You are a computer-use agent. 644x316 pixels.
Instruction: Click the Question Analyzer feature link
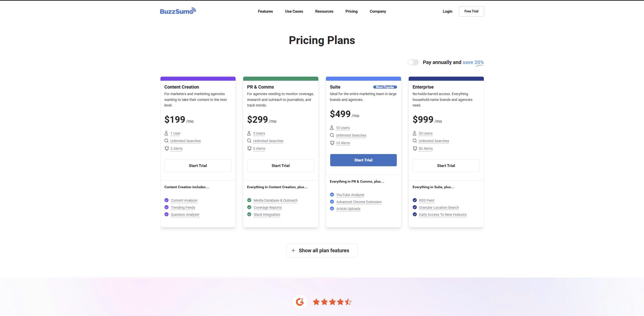point(185,215)
